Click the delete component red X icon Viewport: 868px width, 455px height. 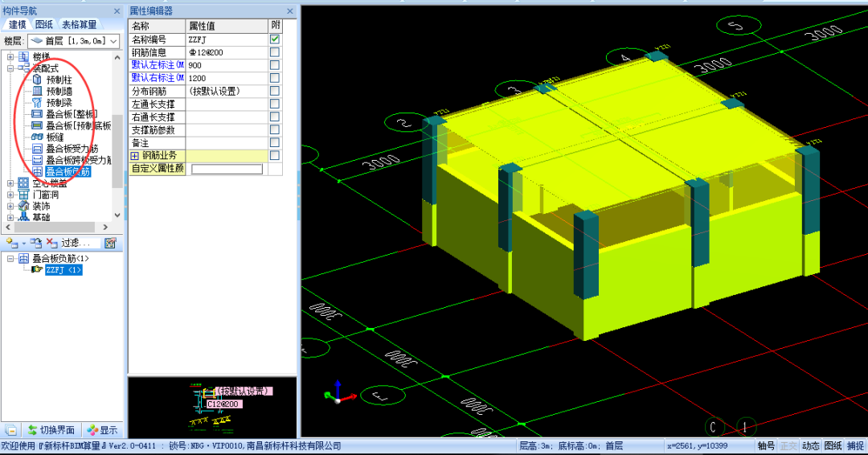tap(51, 243)
